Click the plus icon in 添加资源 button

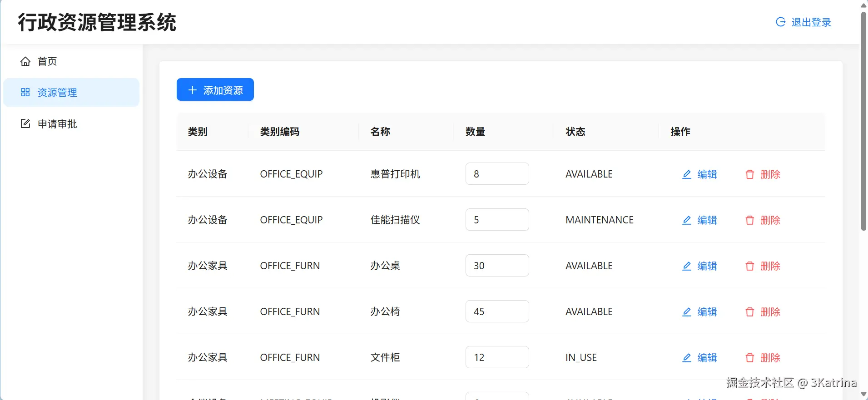click(x=193, y=90)
